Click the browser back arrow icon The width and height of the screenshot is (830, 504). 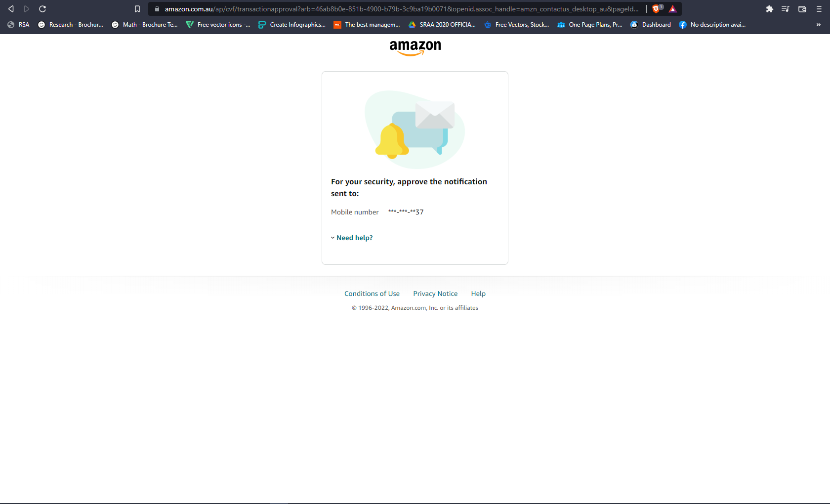pyautogui.click(x=11, y=9)
